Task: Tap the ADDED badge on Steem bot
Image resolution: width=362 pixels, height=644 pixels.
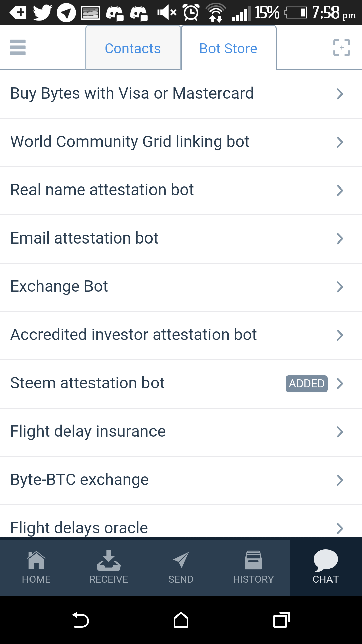Action: 306,383
